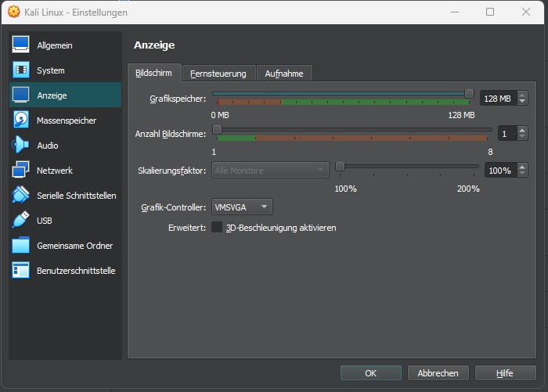This screenshot has width=548, height=392.
Task: Increase Skalierungsfaktor with the up arrow
Action: tap(522, 167)
